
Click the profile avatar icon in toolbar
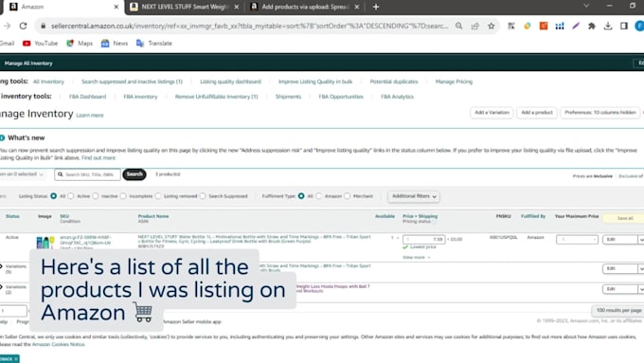point(639,26)
